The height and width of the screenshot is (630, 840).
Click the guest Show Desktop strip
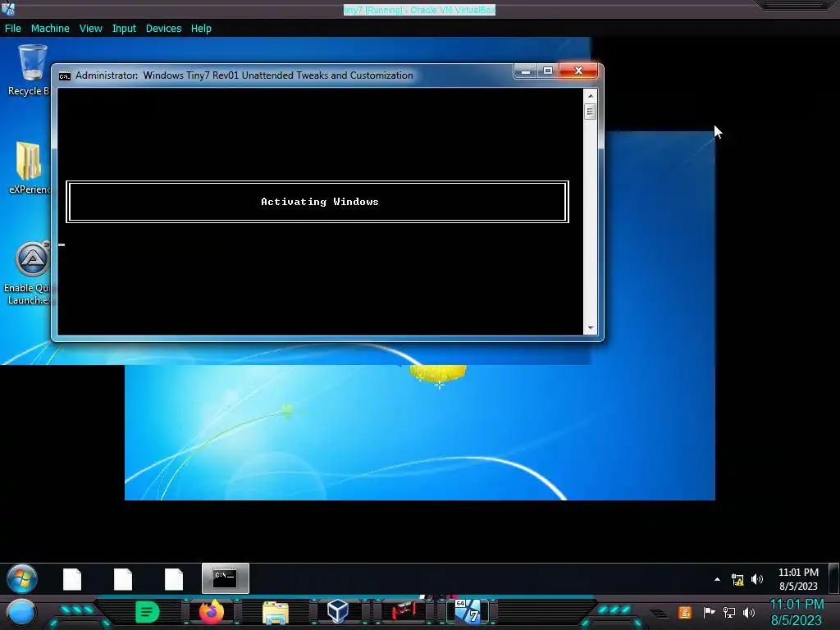[x=833, y=578]
